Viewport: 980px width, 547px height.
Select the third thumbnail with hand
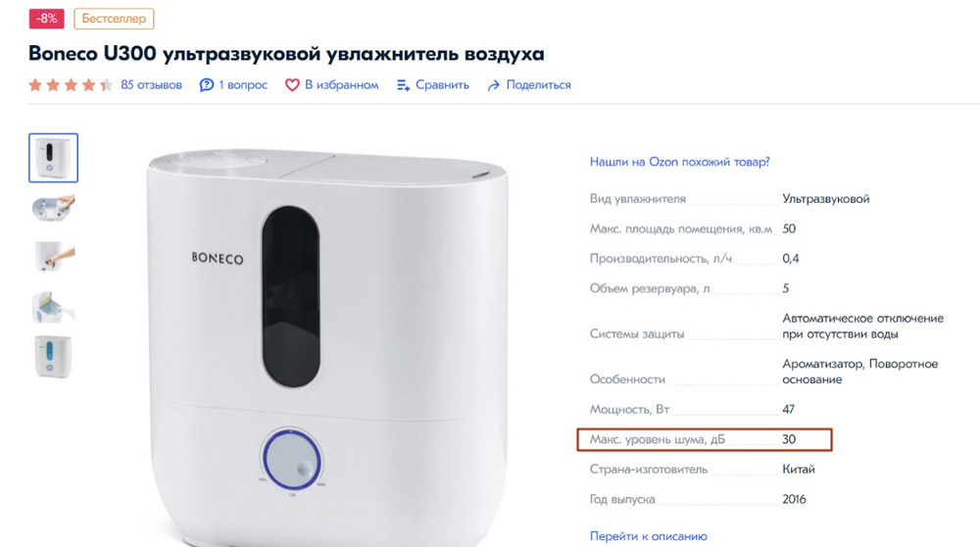53,258
